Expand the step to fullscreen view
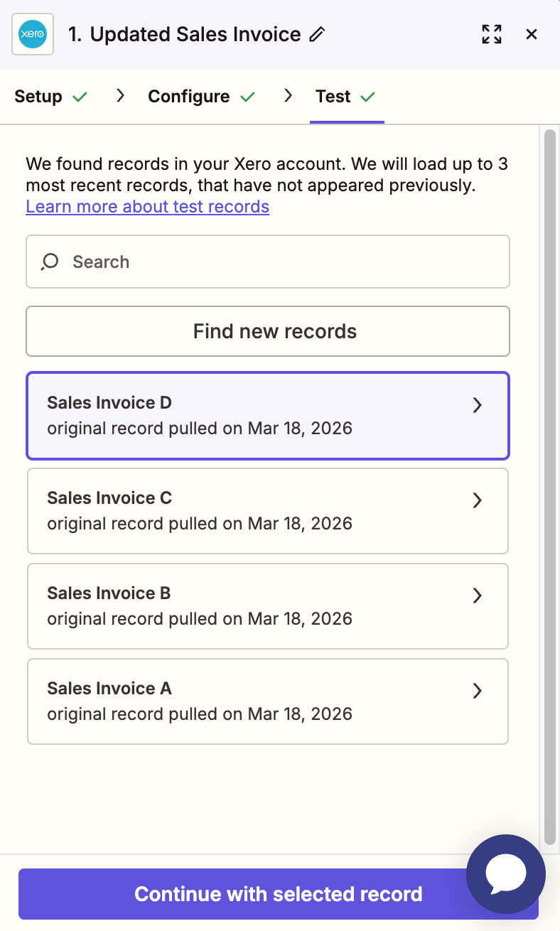 [492, 33]
